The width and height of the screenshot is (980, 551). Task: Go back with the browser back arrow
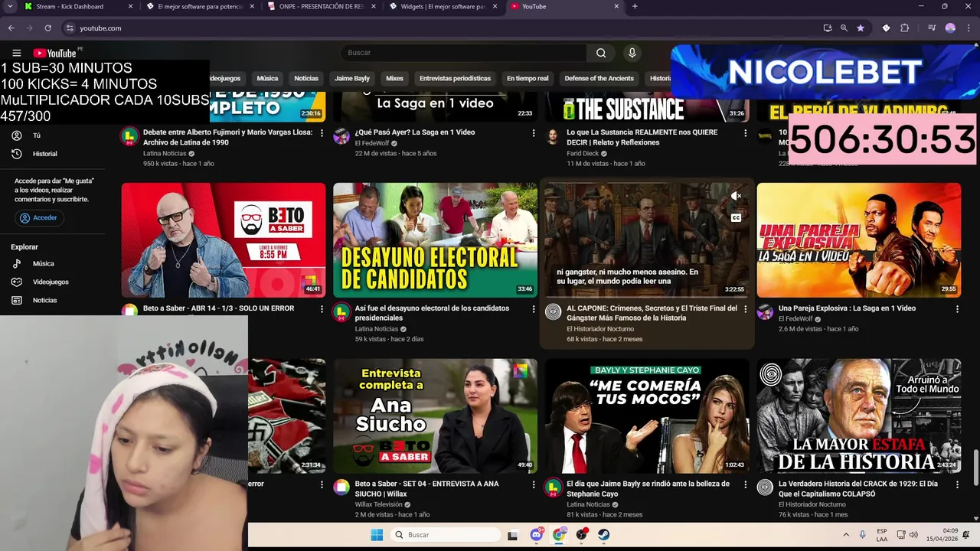pyautogui.click(x=11, y=28)
